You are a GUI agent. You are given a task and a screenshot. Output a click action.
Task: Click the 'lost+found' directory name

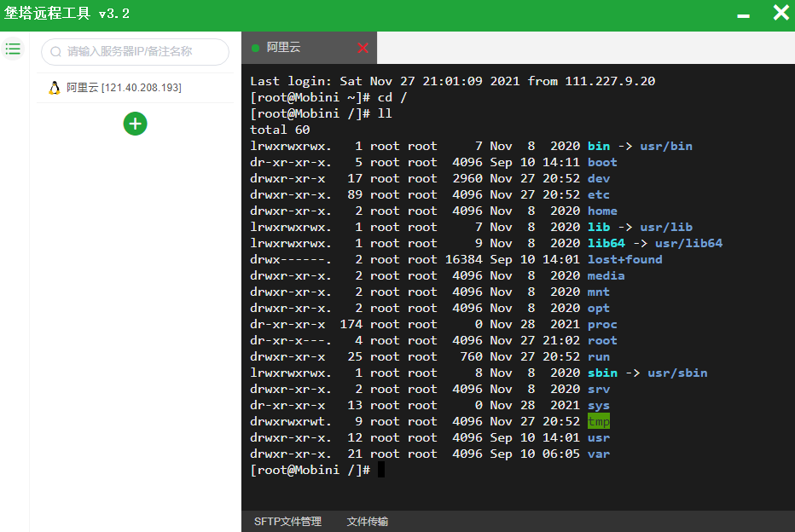point(624,259)
